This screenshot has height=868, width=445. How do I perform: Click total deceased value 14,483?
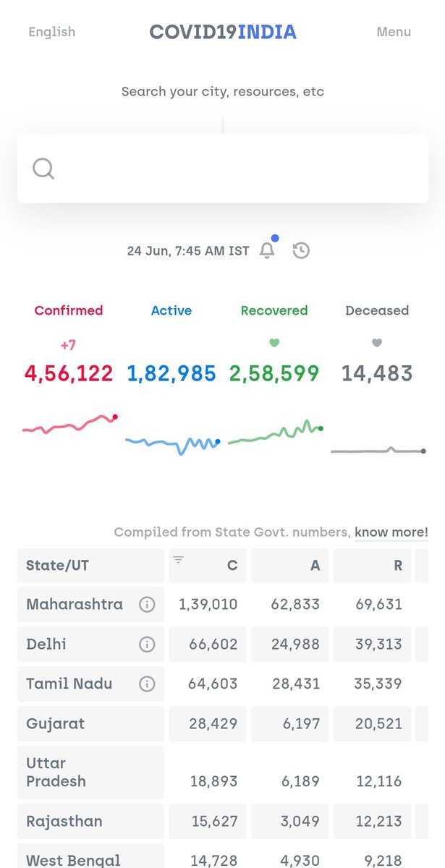tap(377, 373)
